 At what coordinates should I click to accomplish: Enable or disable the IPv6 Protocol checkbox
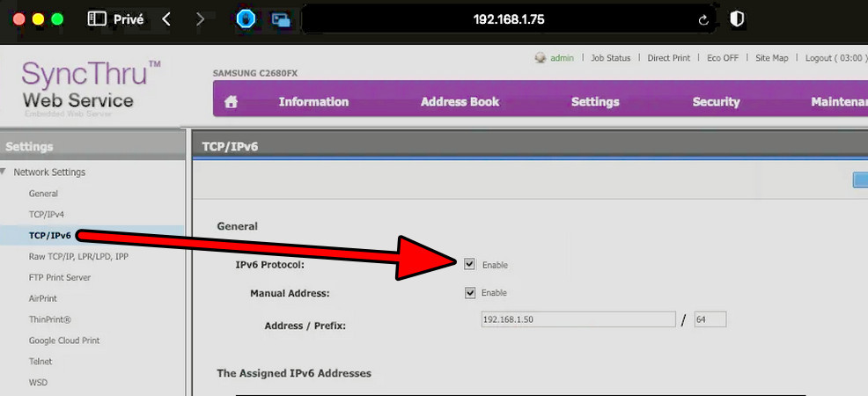469,264
